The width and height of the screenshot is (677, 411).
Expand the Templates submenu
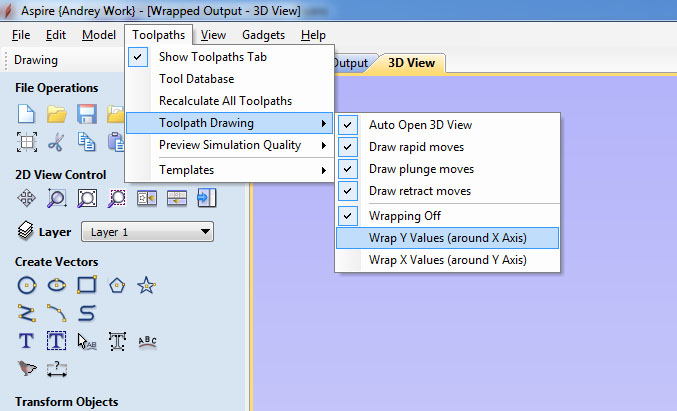[230, 170]
